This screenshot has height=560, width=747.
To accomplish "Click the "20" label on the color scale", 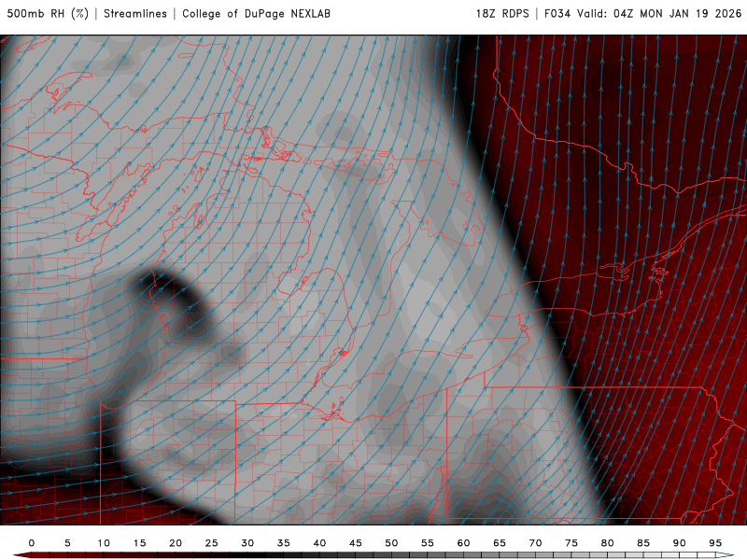I will coord(176,543).
